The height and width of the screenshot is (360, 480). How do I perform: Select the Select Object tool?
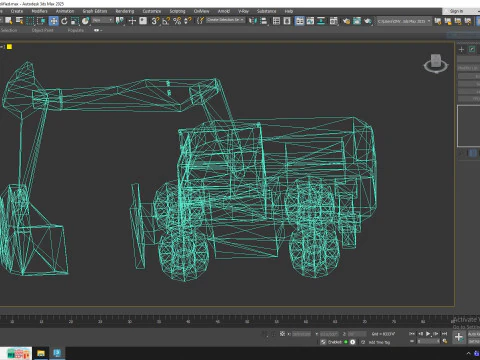(8, 21)
